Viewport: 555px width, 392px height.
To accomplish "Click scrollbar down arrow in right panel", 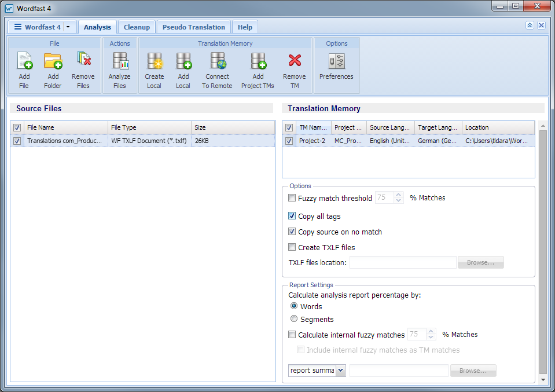I will (x=543, y=380).
